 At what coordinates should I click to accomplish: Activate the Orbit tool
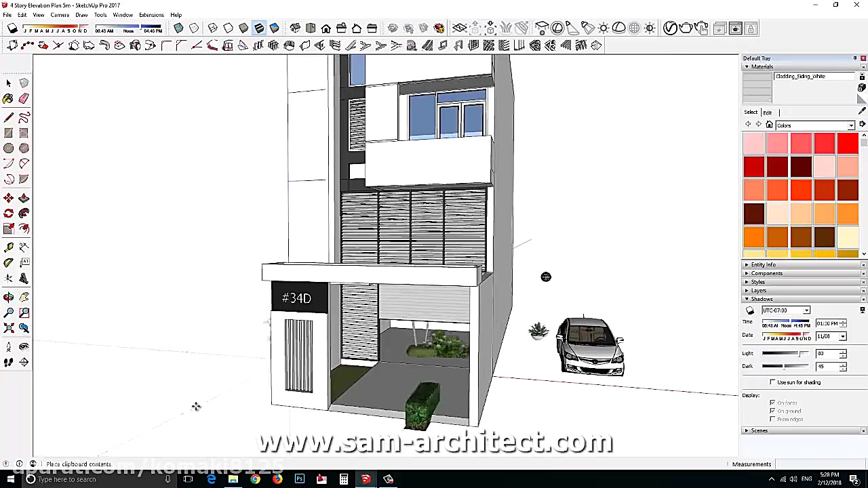pyautogui.click(x=8, y=296)
